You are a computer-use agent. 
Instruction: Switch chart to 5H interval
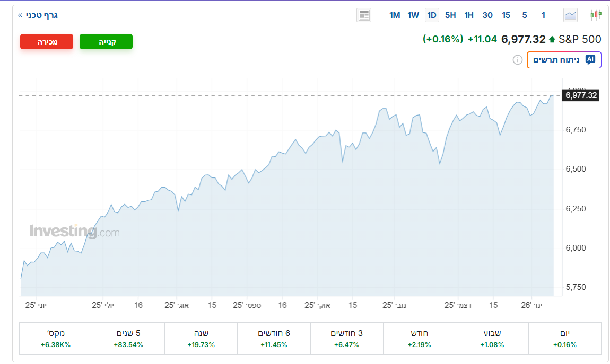coord(450,15)
